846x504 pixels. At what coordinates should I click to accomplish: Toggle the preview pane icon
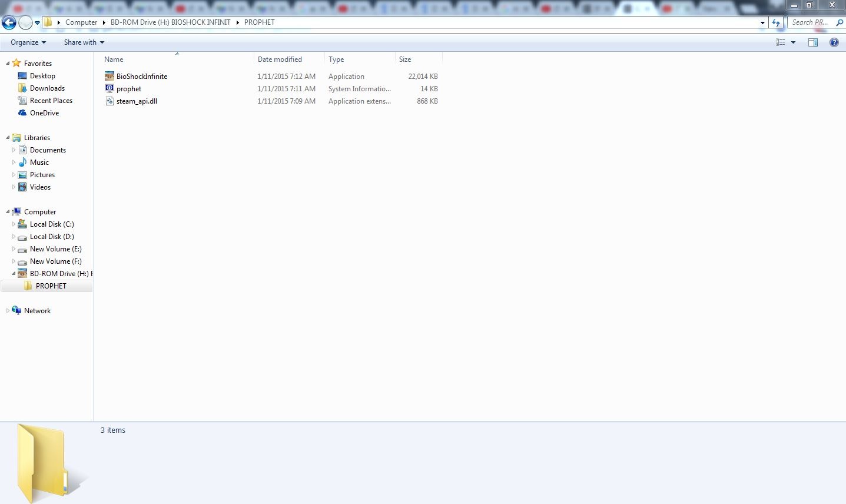(813, 42)
